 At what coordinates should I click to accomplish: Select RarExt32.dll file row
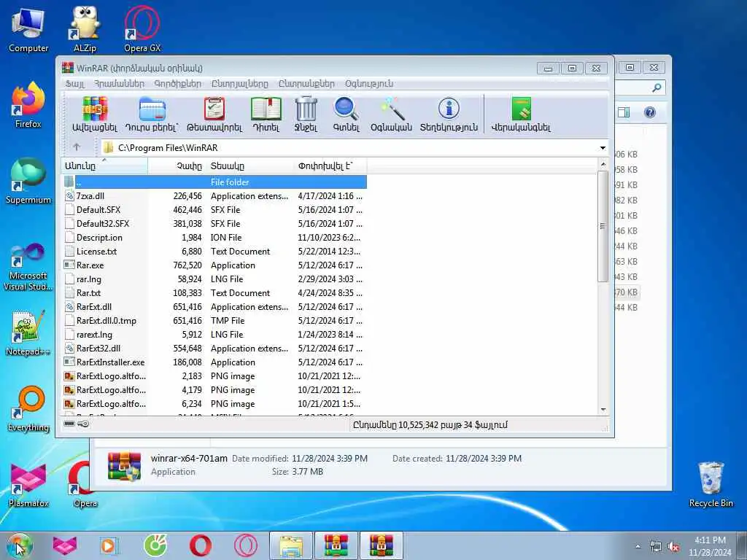pos(214,348)
